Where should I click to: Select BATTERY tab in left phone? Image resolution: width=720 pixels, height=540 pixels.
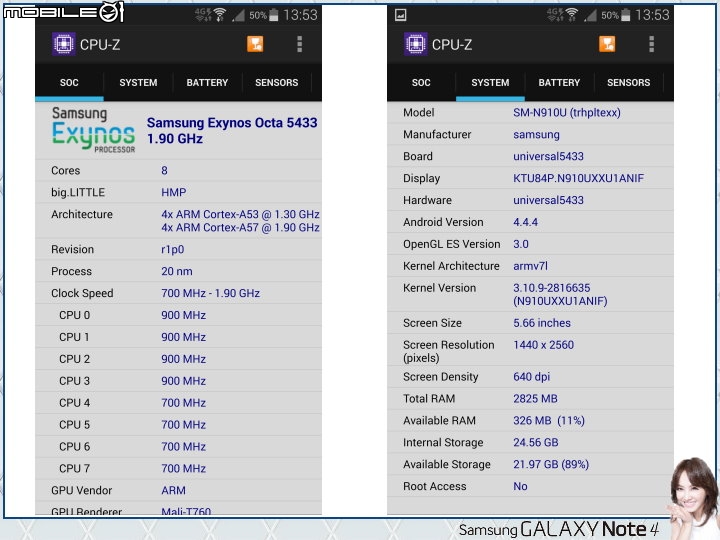click(207, 83)
